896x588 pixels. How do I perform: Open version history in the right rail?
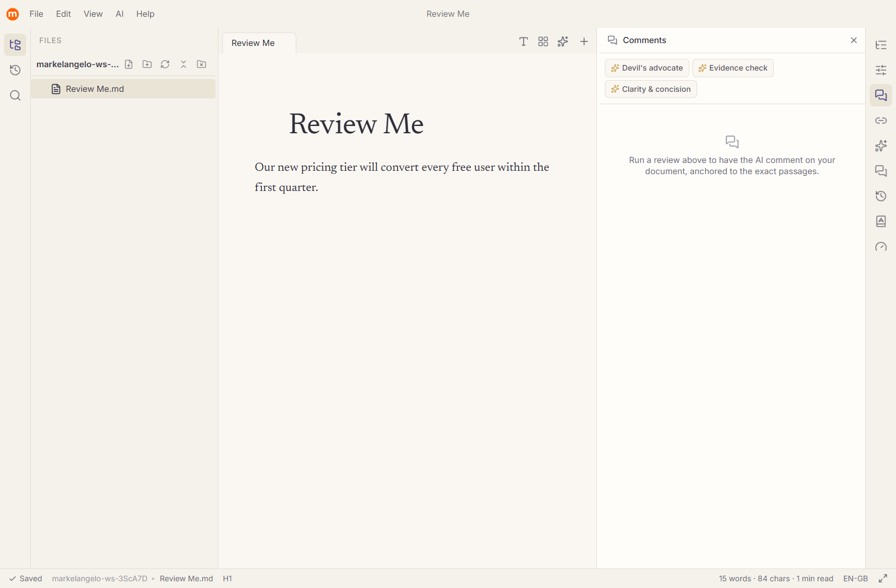point(881,196)
